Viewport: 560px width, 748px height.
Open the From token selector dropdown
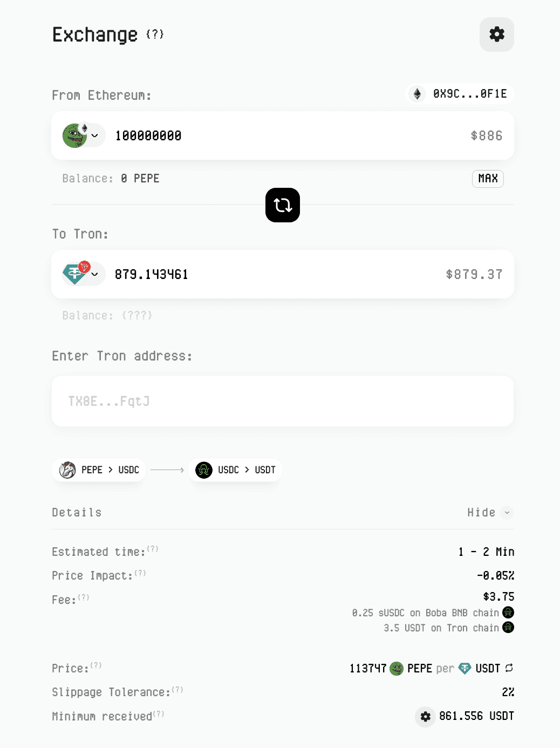point(94,135)
